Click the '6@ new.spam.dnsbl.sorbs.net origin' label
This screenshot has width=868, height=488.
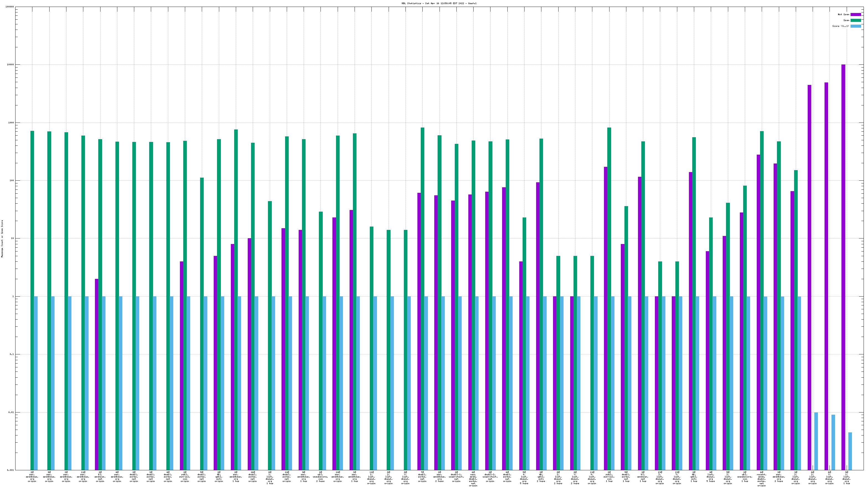pos(473,479)
